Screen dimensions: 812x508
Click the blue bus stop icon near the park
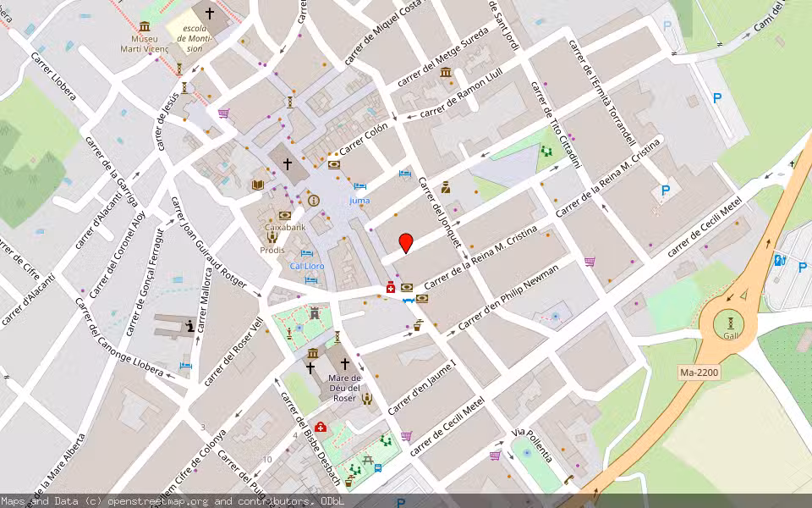(x=378, y=468)
